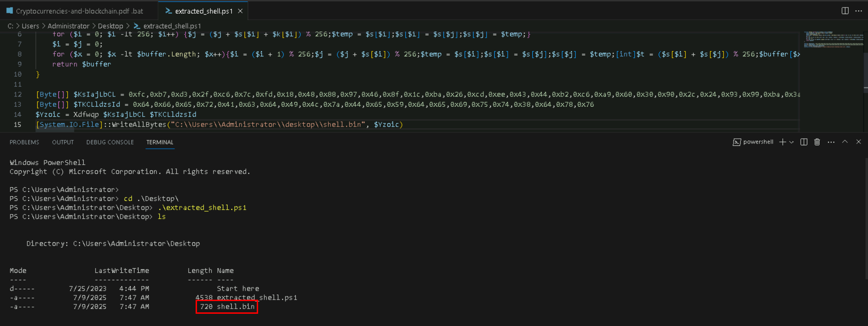Viewport: 868px width, 326px height.
Task: Close the extracted_shell.ps1 tab
Action: pyautogui.click(x=240, y=11)
